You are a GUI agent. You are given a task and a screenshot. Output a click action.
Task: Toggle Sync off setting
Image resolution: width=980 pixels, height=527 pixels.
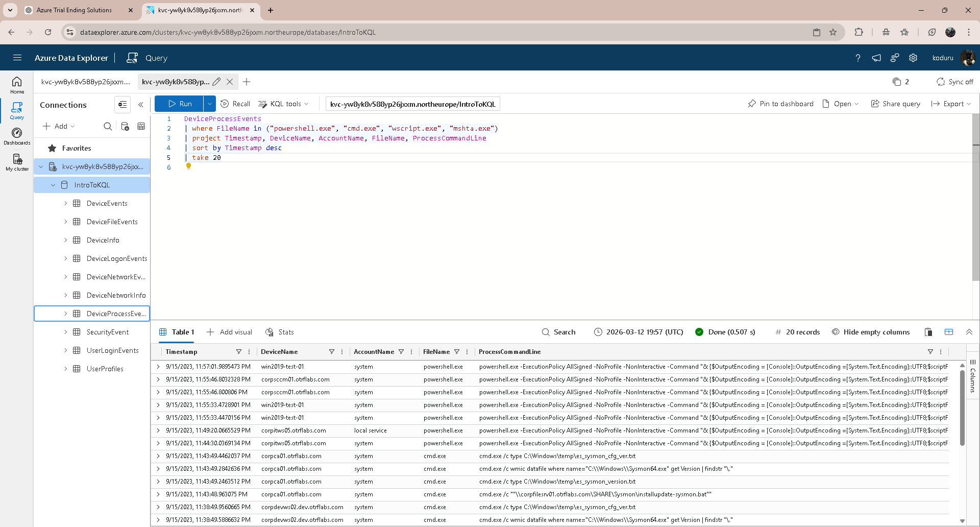[x=955, y=82]
